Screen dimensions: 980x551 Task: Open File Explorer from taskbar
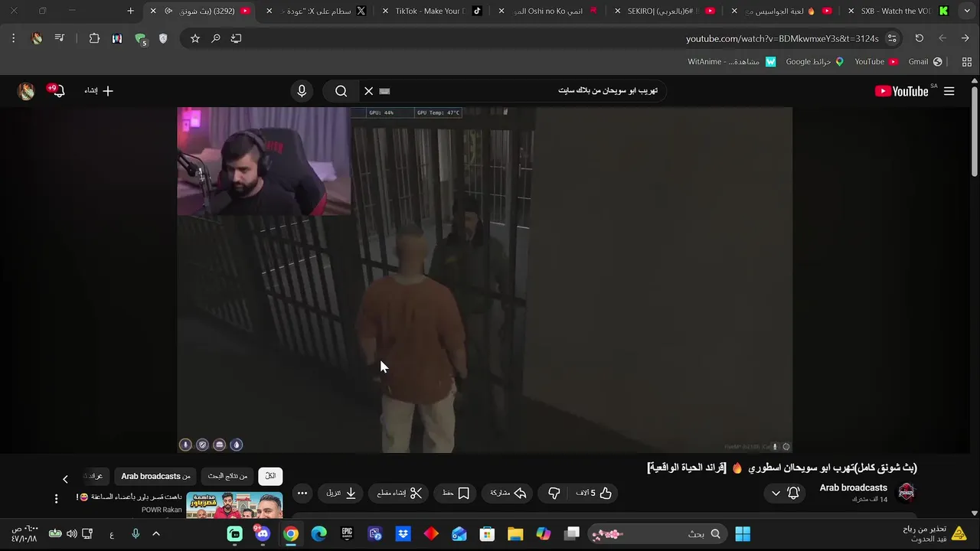(515, 534)
